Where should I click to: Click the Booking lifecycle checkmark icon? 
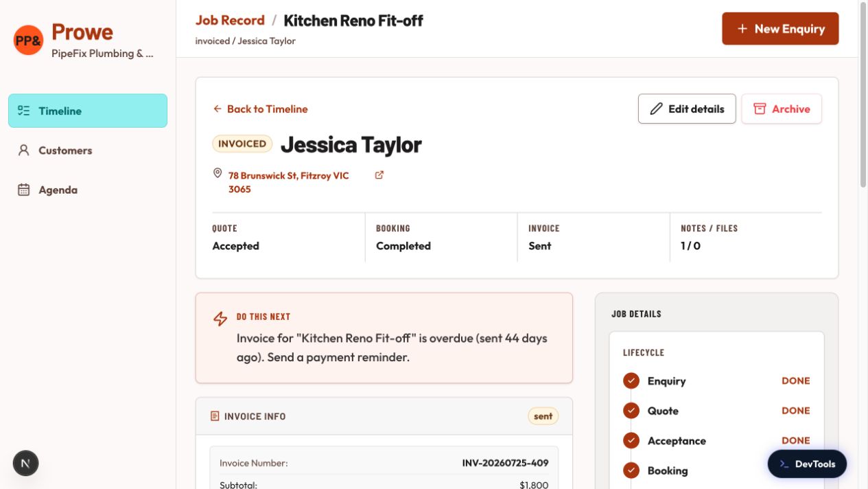tap(631, 470)
